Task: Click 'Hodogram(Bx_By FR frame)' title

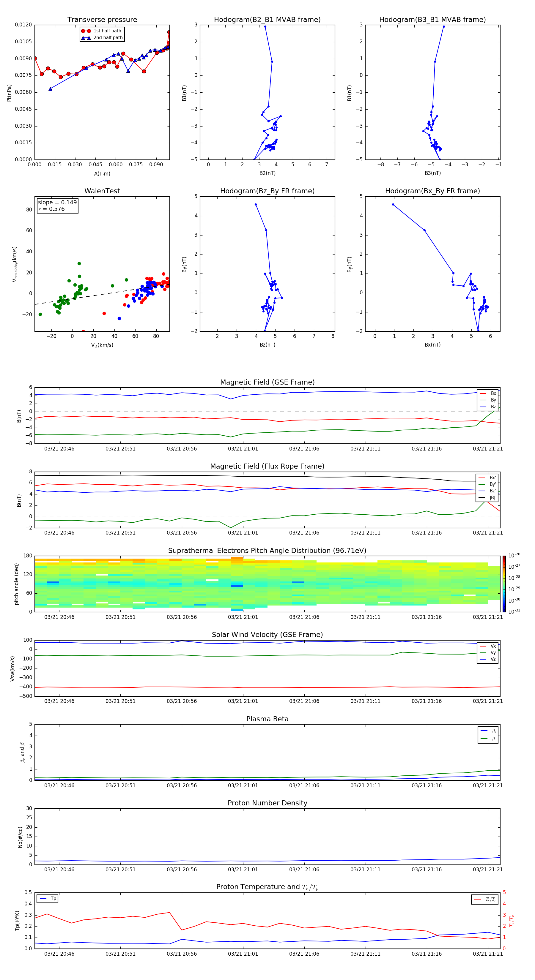Action: click(432, 191)
